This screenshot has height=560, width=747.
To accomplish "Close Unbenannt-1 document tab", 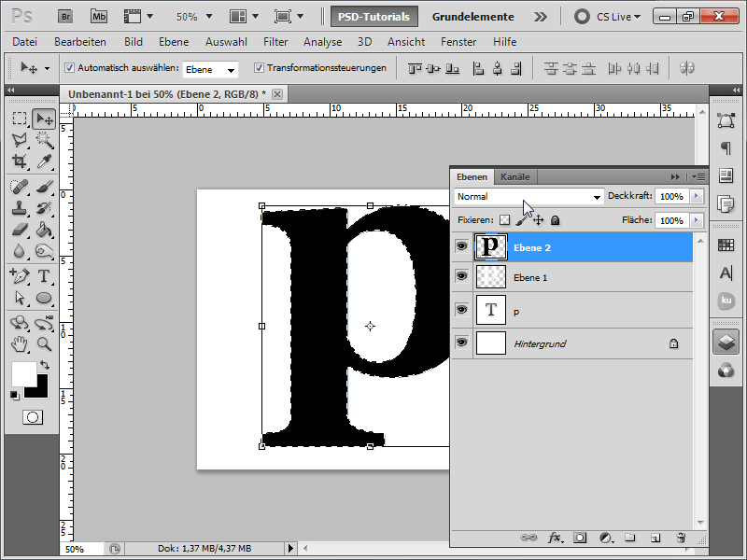I will click(x=276, y=94).
